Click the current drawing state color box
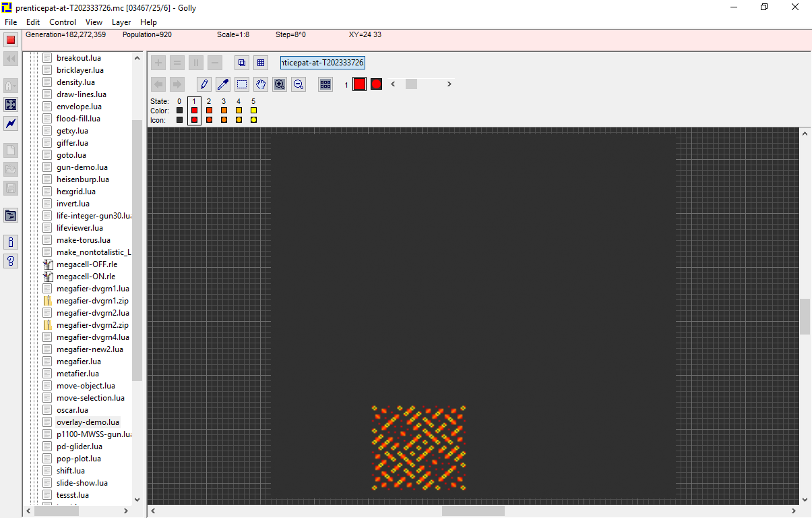This screenshot has width=812, height=518. click(359, 84)
